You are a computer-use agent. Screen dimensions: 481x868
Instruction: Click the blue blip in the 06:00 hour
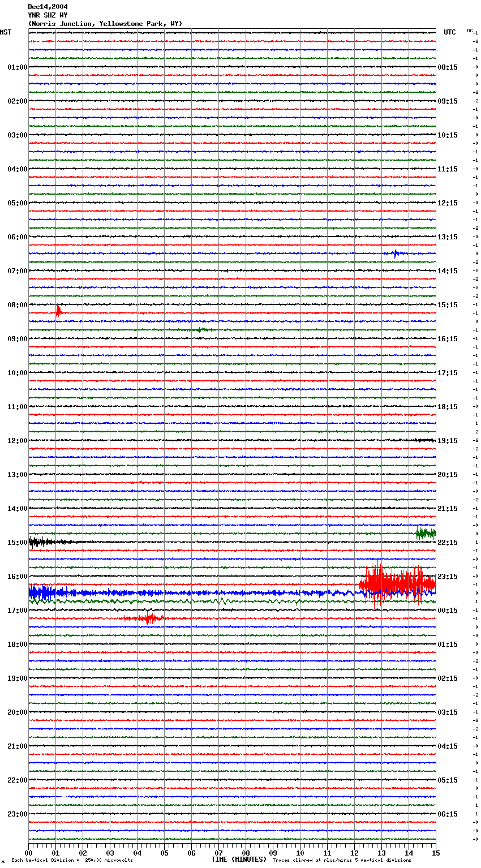tap(396, 253)
